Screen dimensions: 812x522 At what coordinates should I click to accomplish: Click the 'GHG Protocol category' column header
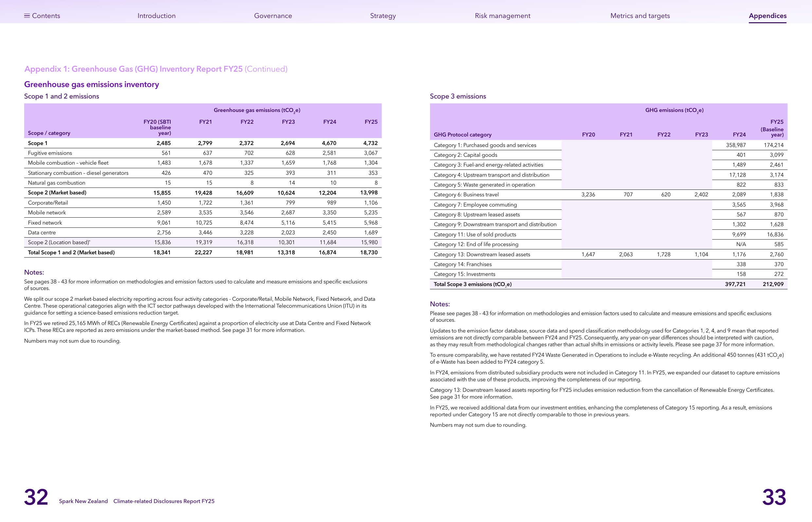click(x=462, y=135)
